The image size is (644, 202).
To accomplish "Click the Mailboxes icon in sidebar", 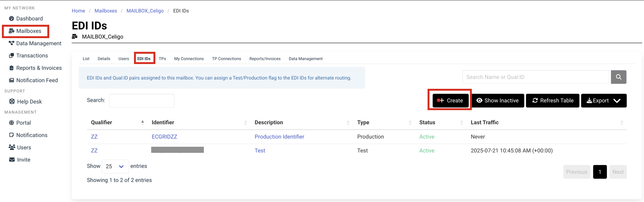I will pyautogui.click(x=11, y=31).
